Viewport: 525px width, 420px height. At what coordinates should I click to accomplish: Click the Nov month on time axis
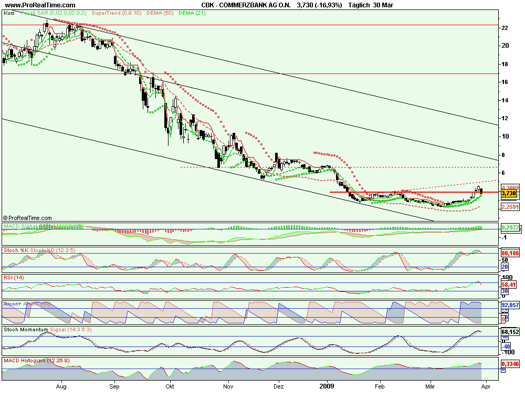click(x=228, y=386)
